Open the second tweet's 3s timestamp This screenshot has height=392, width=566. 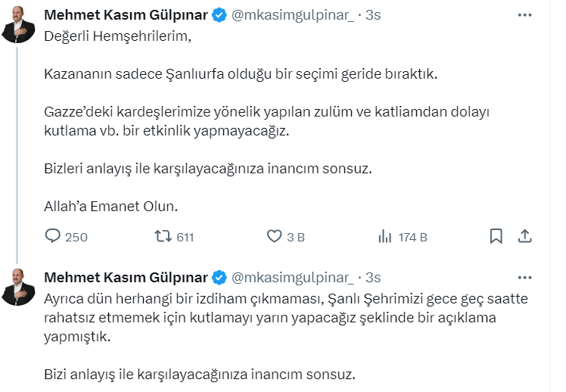(x=373, y=276)
